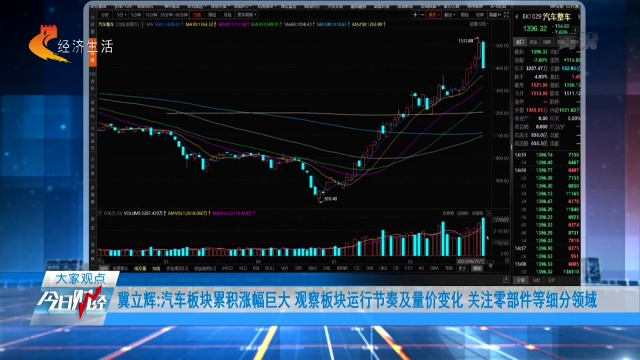Screen dimensions: 640x360
Task: Click the 2022/06 date marker on the timeline
Action: click(471, 261)
